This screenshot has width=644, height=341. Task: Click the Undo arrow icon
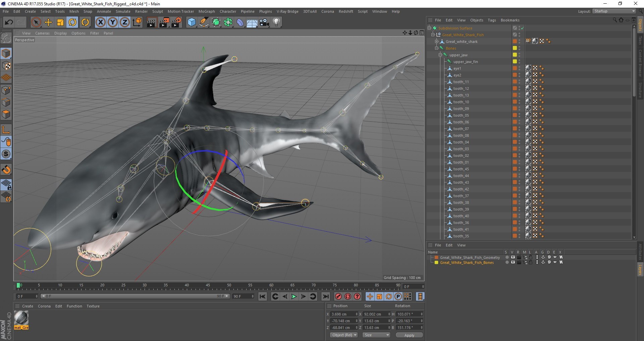[x=9, y=22]
